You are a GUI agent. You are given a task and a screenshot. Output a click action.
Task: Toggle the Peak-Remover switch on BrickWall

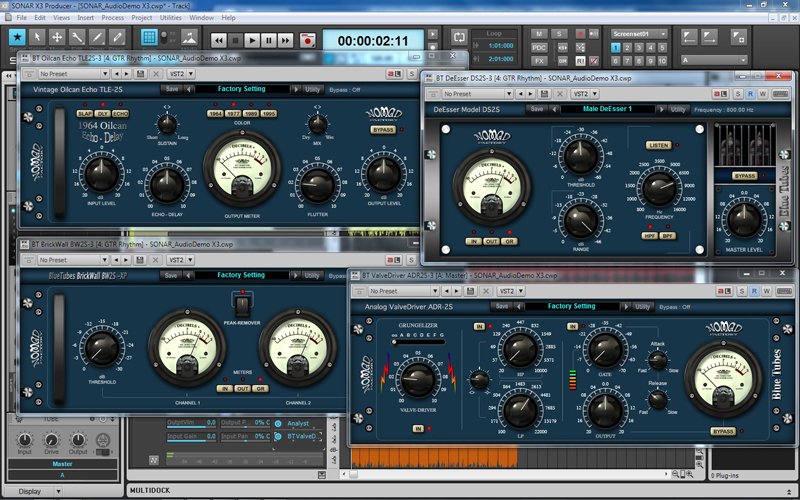(x=242, y=305)
